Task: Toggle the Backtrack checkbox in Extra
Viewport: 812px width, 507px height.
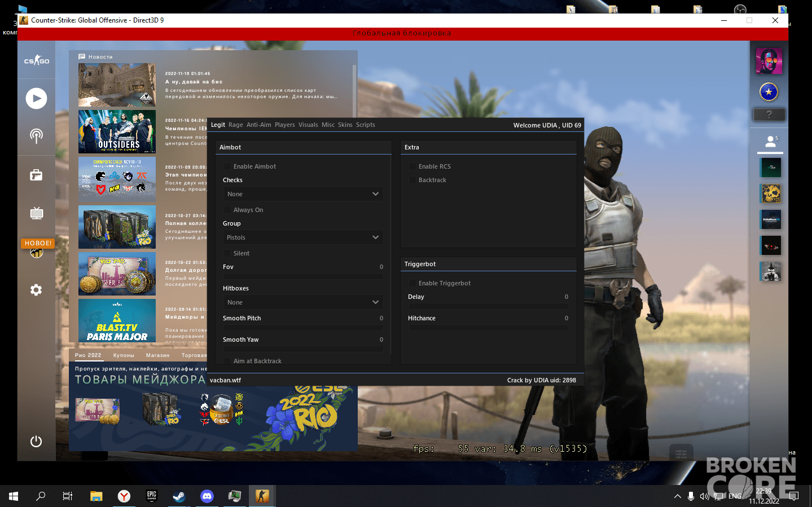Action: pyautogui.click(x=412, y=180)
